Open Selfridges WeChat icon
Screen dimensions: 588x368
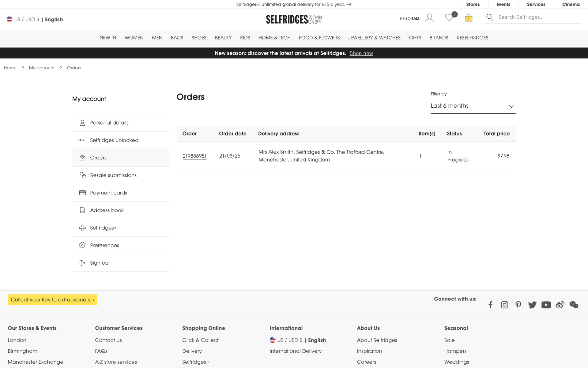click(x=574, y=305)
